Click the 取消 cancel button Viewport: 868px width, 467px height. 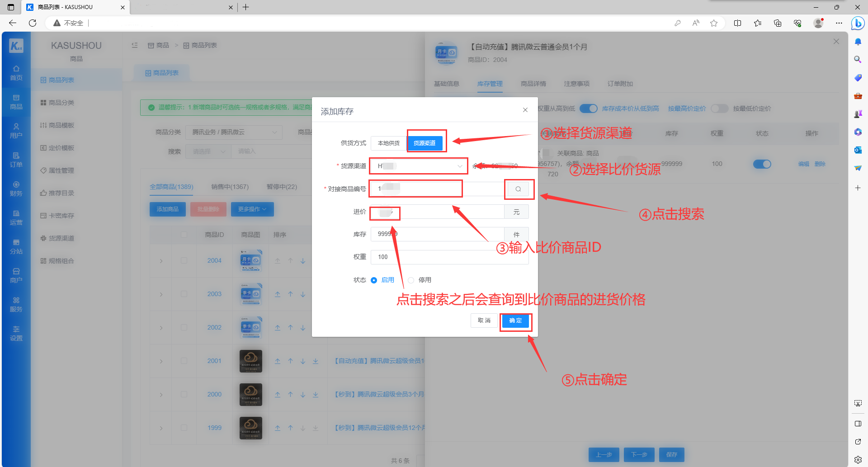[484, 321]
